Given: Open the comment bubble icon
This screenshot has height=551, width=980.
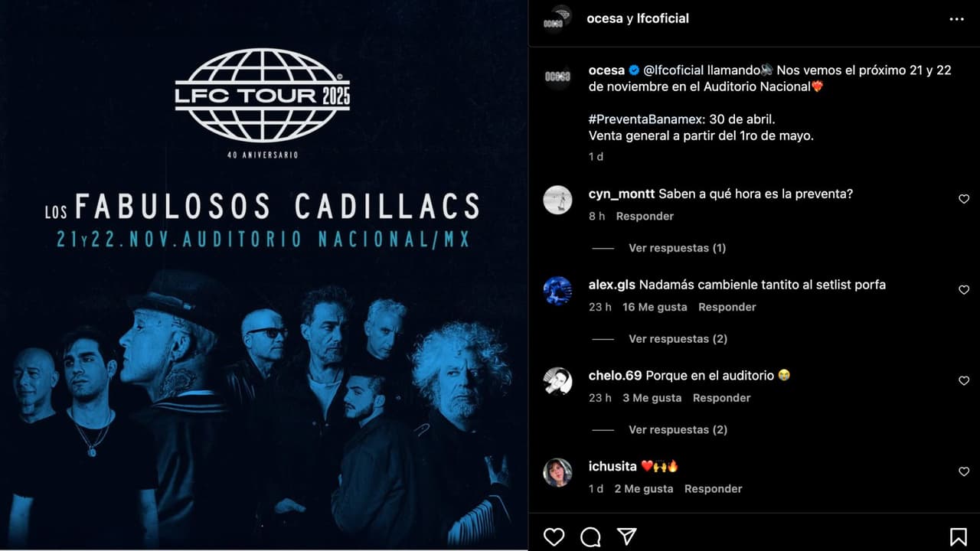Looking at the screenshot, I should point(590,536).
